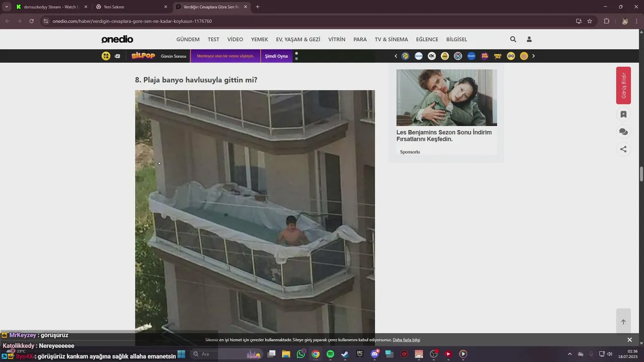Open the EĞLENCE menu
This screenshot has height=362, width=644.
427,39
